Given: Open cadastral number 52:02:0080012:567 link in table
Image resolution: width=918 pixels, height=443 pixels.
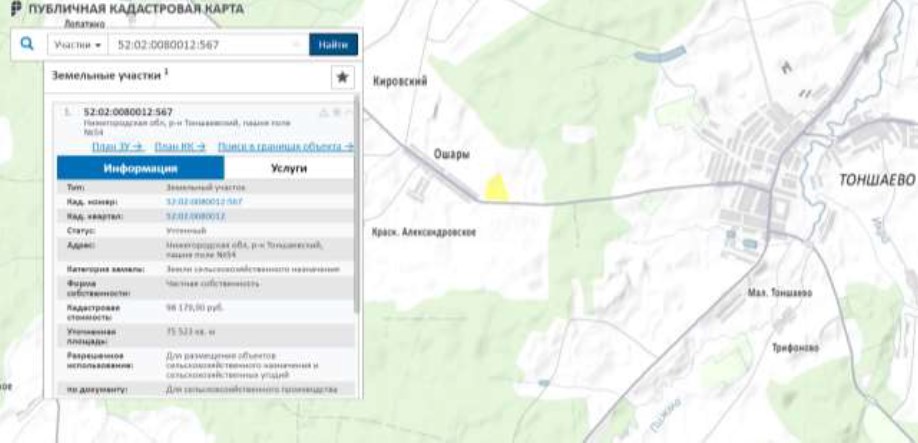Looking at the screenshot, I should (203, 201).
